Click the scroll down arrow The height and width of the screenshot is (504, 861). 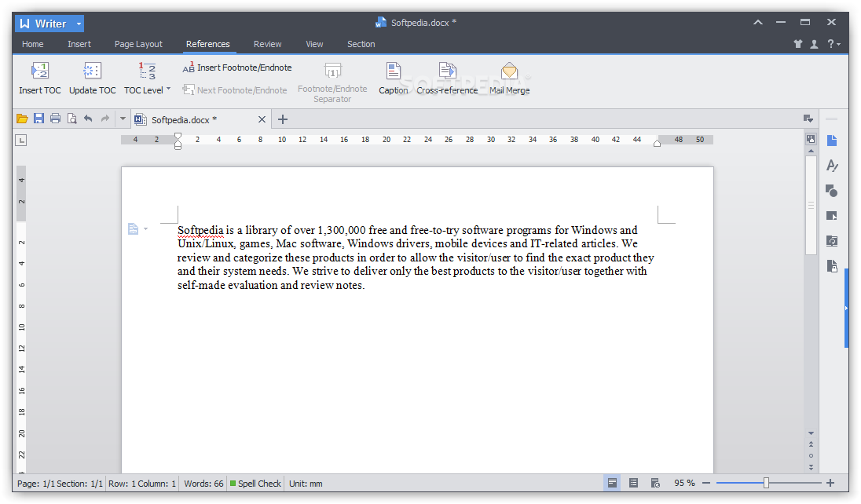point(811,433)
